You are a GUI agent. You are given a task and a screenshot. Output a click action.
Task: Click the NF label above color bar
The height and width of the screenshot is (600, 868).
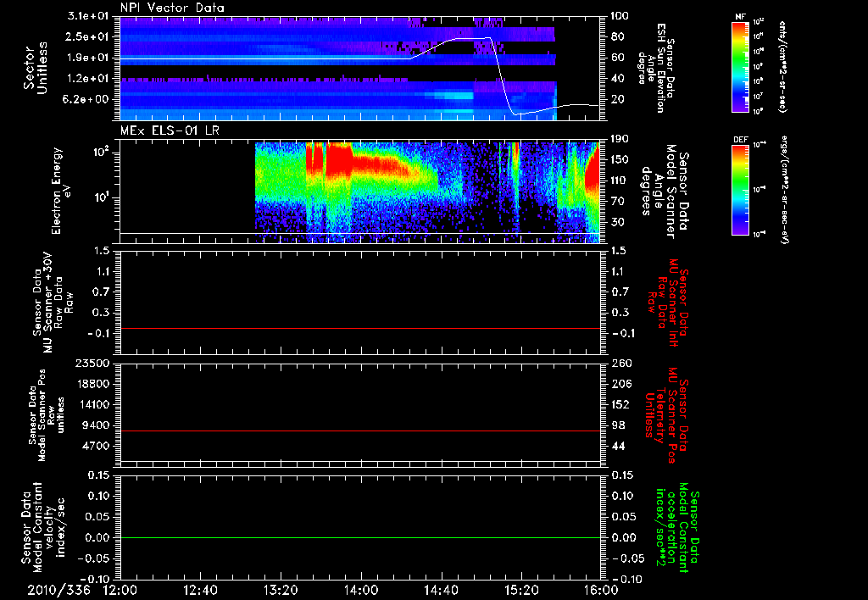click(741, 17)
